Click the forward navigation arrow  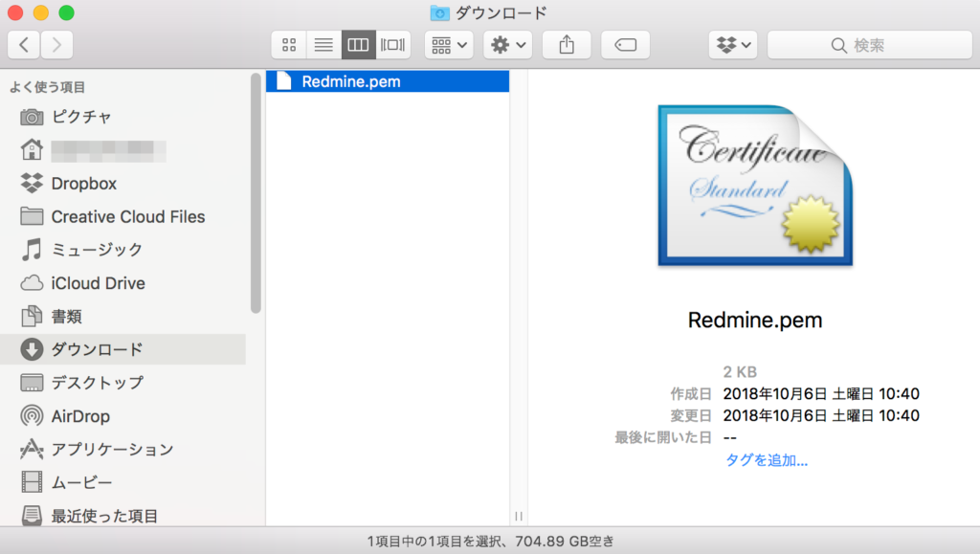tap(56, 44)
